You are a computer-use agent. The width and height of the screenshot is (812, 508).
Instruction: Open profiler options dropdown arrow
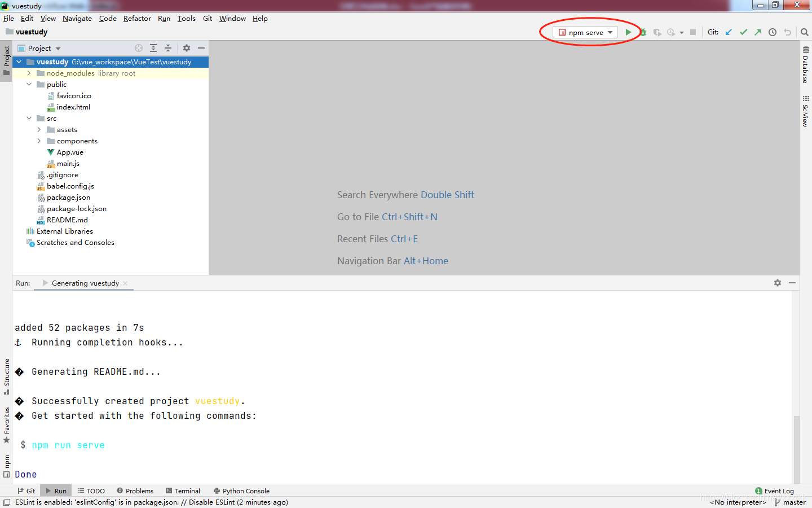click(x=682, y=32)
